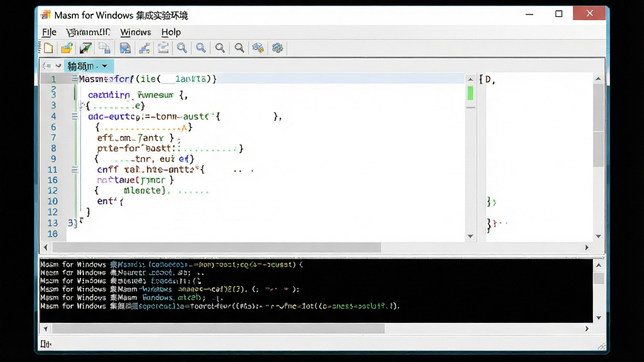Click the first blue magnifier icon

(182, 48)
